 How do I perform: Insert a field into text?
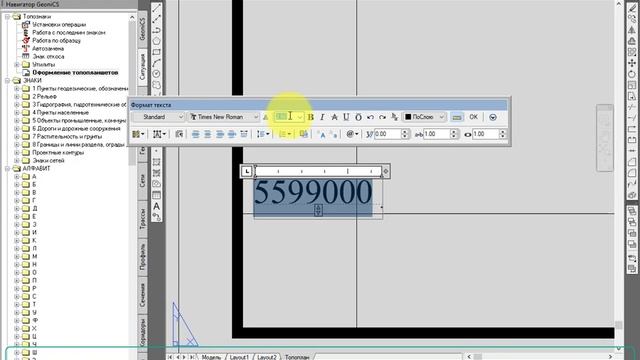[x=303, y=134]
